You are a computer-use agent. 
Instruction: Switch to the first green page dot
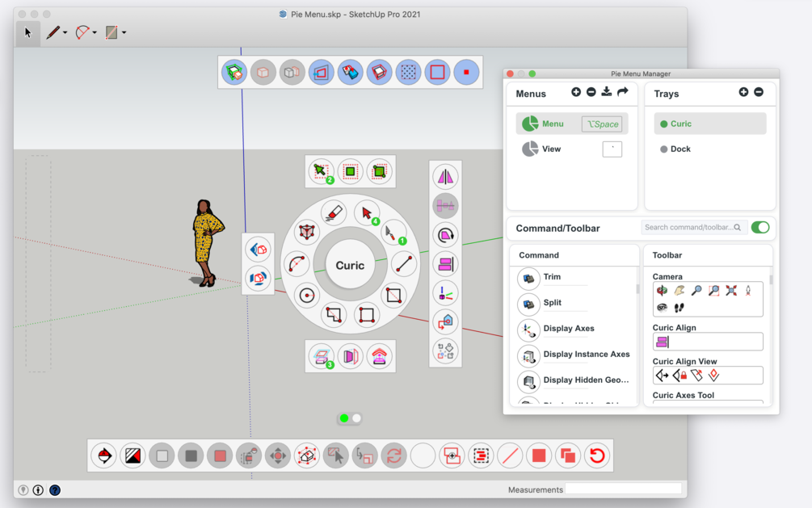point(344,418)
